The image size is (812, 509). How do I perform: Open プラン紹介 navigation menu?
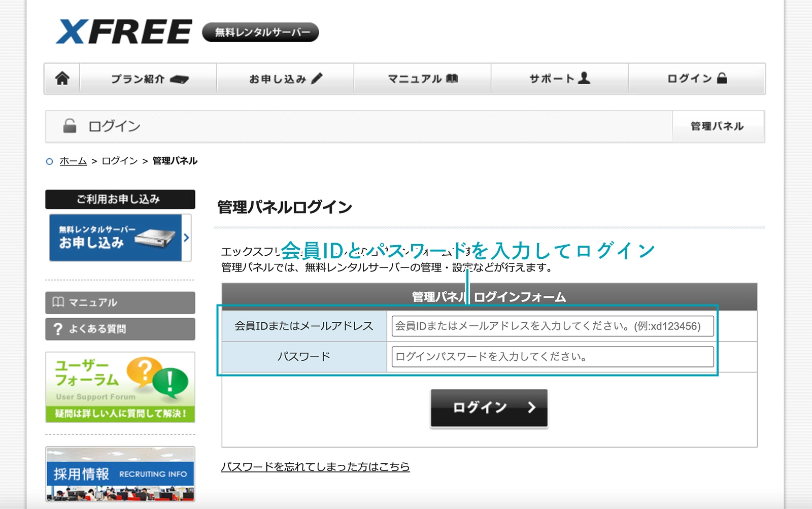pyautogui.click(x=149, y=79)
